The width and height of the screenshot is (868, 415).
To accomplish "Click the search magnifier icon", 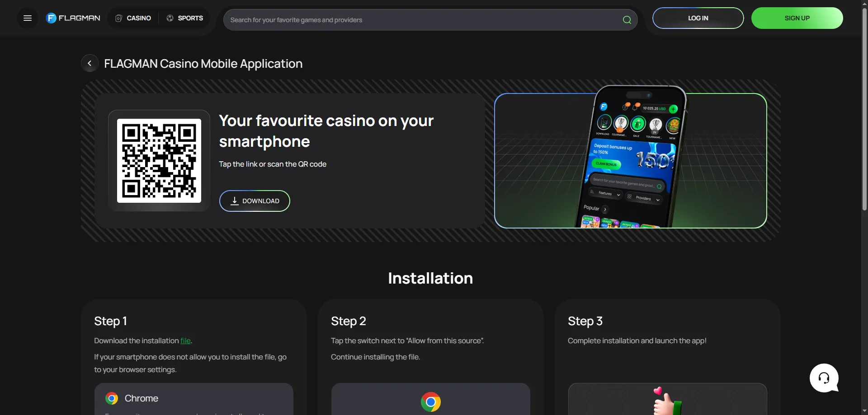I will point(627,20).
